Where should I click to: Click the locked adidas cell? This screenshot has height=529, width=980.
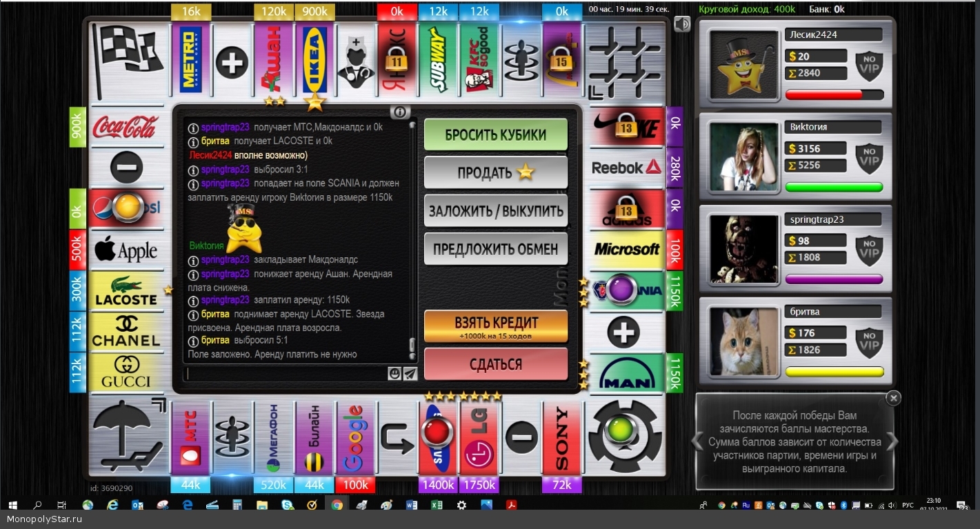pyautogui.click(x=626, y=209)
